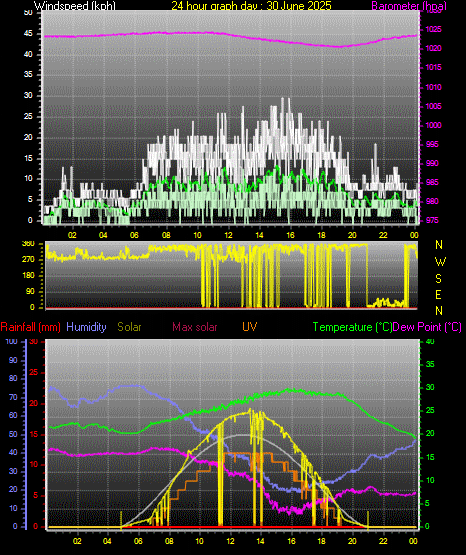Click the 35 value on the windspeed scale
This screenshot has width=466, height=555.
pyautogui.click(x=28, y=74)
